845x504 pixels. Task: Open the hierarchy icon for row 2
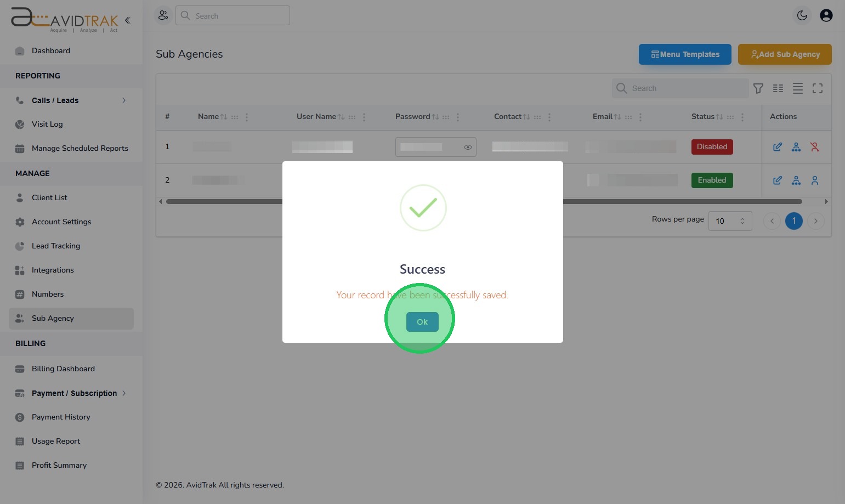click(x=796, y=180)
